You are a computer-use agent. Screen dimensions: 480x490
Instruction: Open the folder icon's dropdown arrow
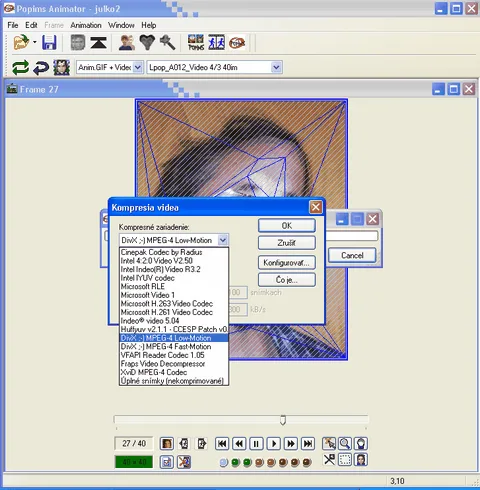35,42
